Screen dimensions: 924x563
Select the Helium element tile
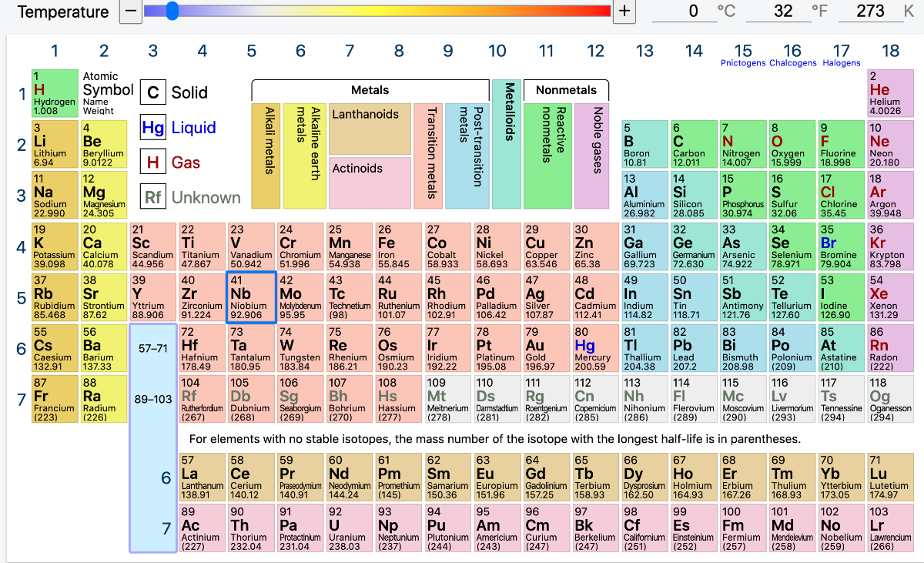tap(890, 93)
